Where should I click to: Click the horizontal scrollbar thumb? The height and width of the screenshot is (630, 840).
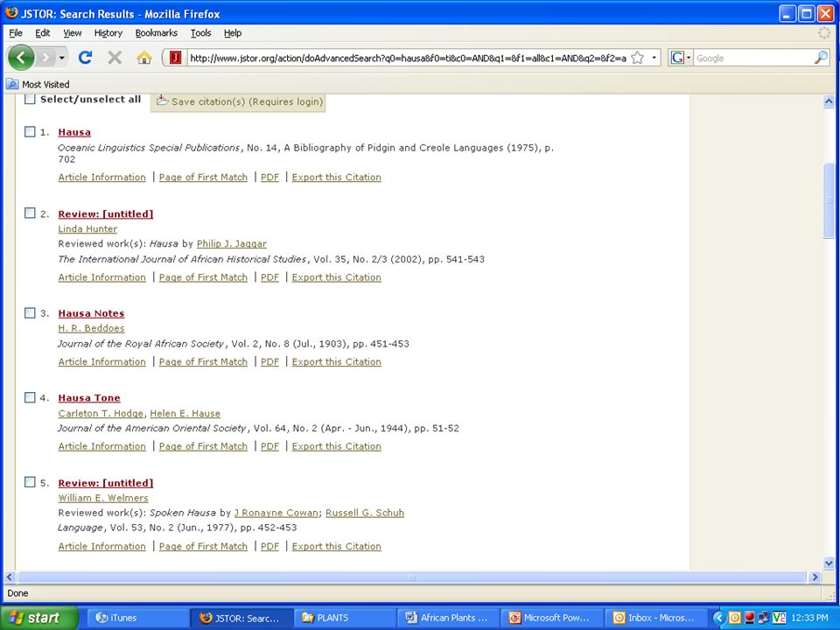[411, 577]
